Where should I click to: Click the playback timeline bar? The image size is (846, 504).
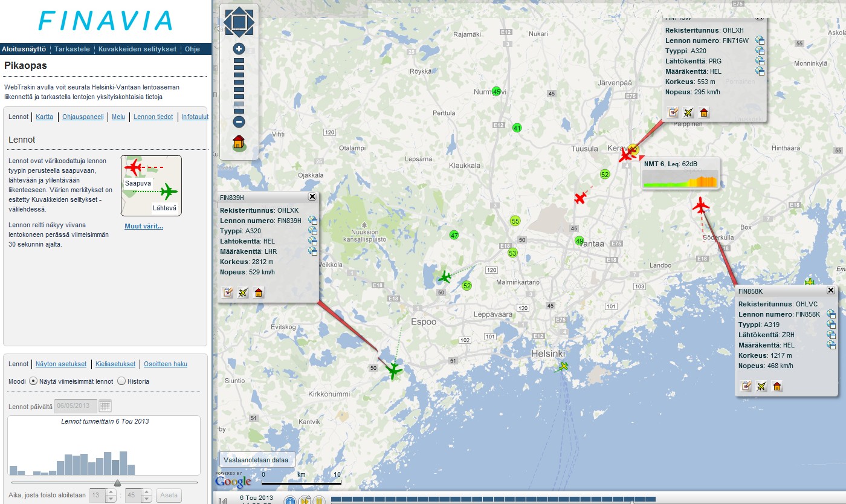(493, 499)
